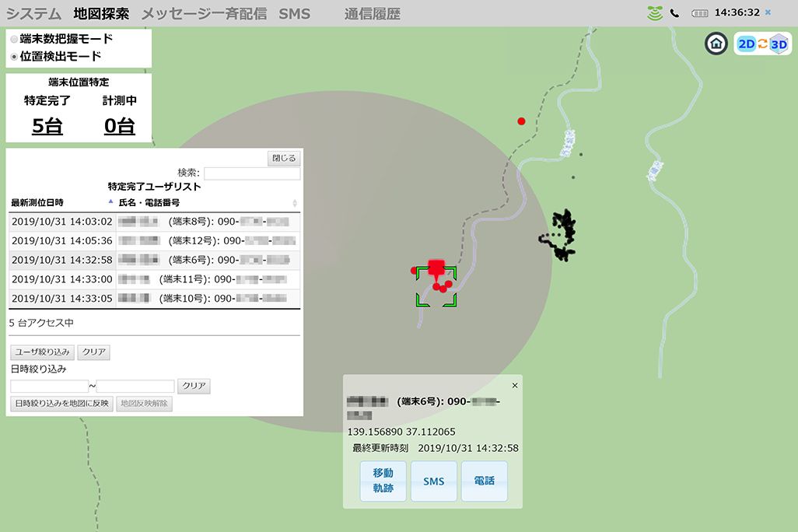Select row 2019/10/31 14:03:02 端末8号
This screenshot has width=798, height=532.
coord(154,222)
